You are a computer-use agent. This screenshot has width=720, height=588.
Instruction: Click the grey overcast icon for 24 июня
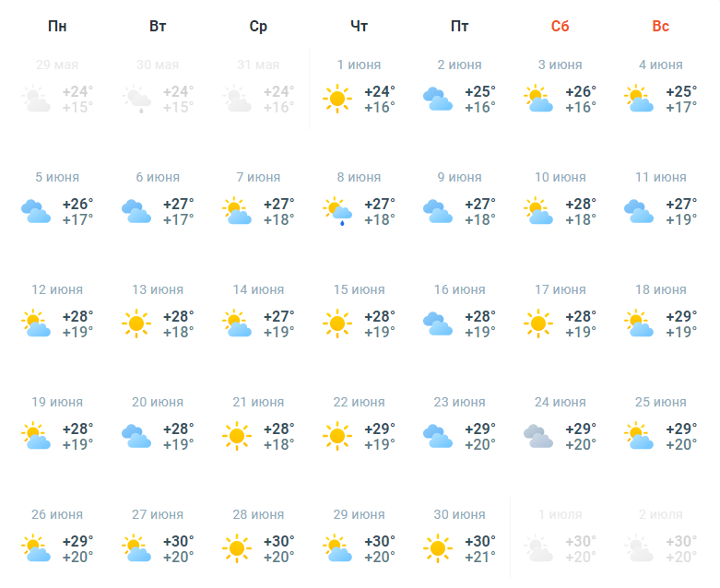tap(538, 436)
